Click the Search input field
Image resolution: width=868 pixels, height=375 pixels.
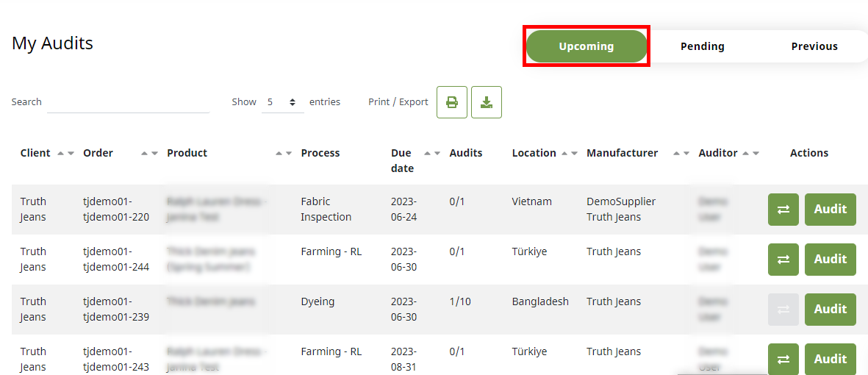click(x=128, y=102)
